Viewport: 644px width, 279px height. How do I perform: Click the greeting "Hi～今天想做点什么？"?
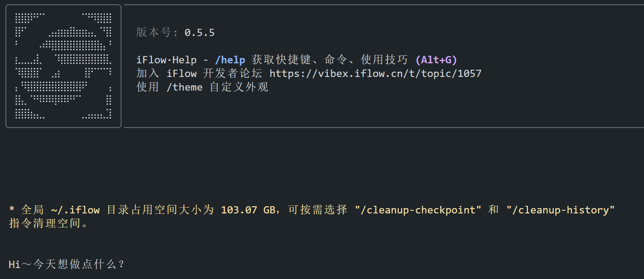(x=66, y=264)
